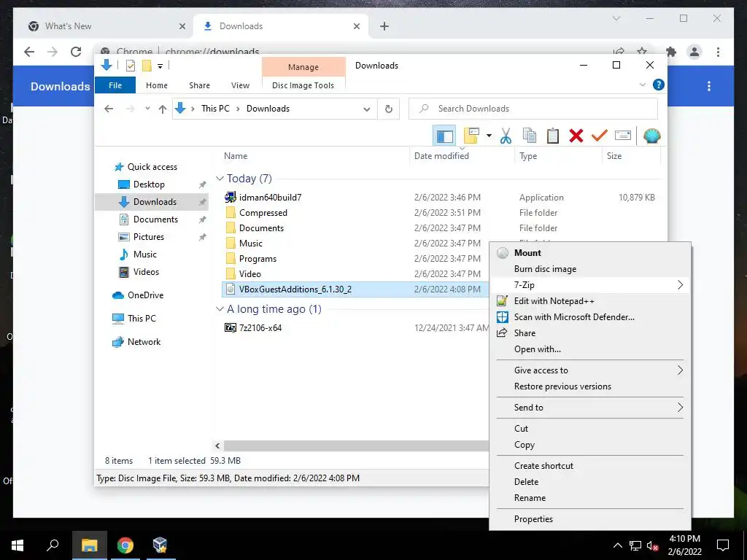747x560 pixels.
Task: Expand the address bar history dropdown
Action: coord(367,109)
